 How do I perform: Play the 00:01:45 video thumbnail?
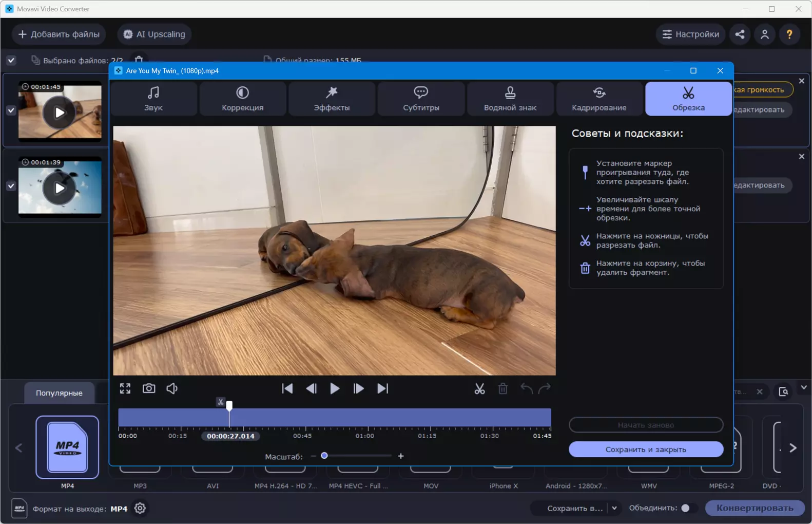(60, 113)
